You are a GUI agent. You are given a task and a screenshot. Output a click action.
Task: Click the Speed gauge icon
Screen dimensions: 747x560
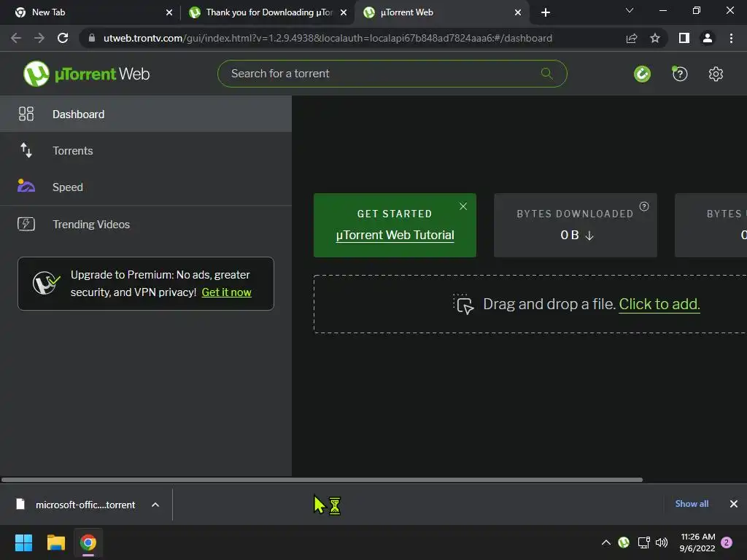click(x=26, y=186)
